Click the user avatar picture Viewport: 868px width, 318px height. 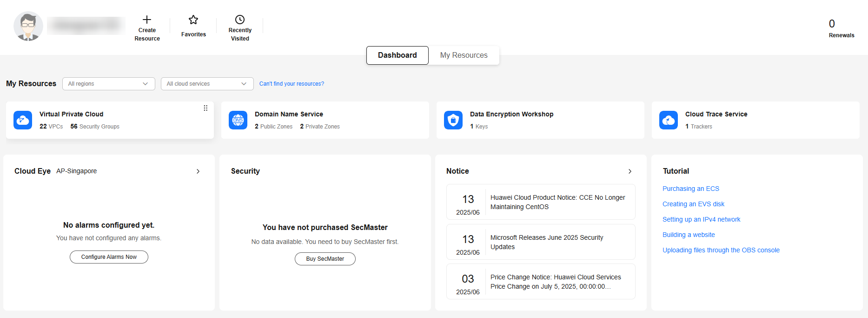(x=28, y=26)
